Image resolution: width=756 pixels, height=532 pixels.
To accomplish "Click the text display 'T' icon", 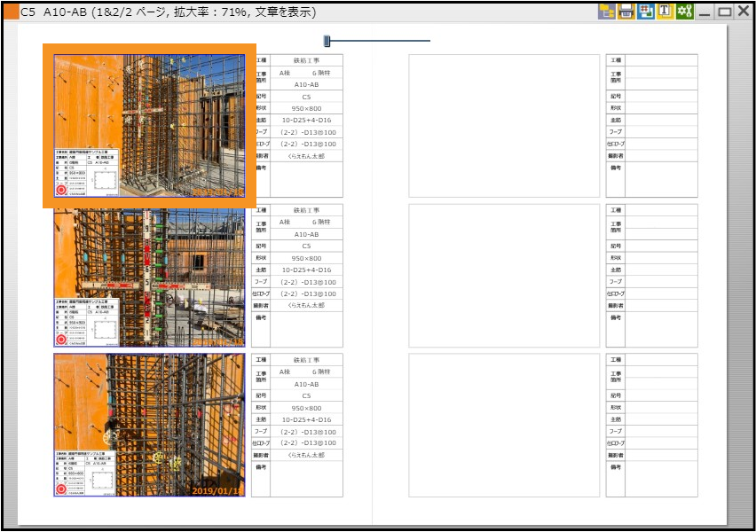I will [x=665, y=12].
